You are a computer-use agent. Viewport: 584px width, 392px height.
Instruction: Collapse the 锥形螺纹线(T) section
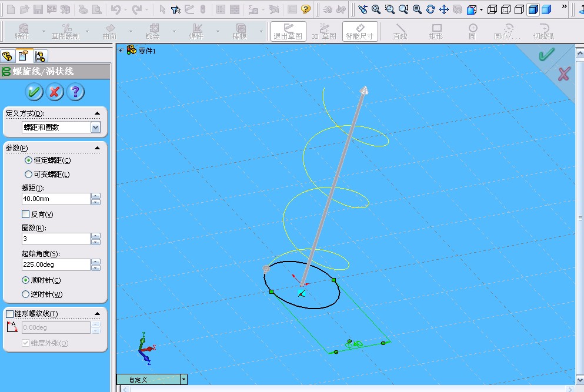(x=97, y=314)
